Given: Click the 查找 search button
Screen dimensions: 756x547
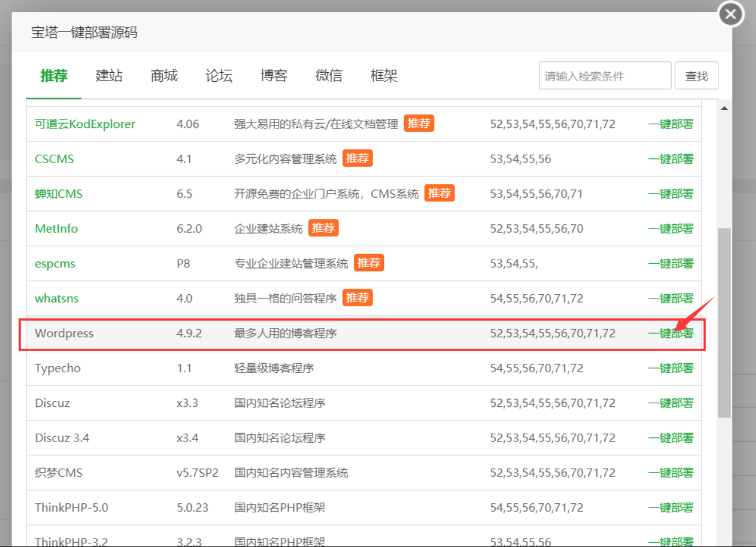Looking at the screenshot, I should coord(697,76).
